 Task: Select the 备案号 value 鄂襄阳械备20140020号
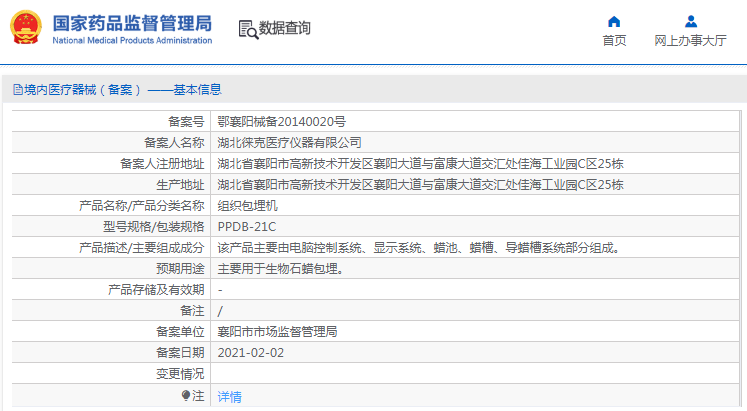pos(282,121)
